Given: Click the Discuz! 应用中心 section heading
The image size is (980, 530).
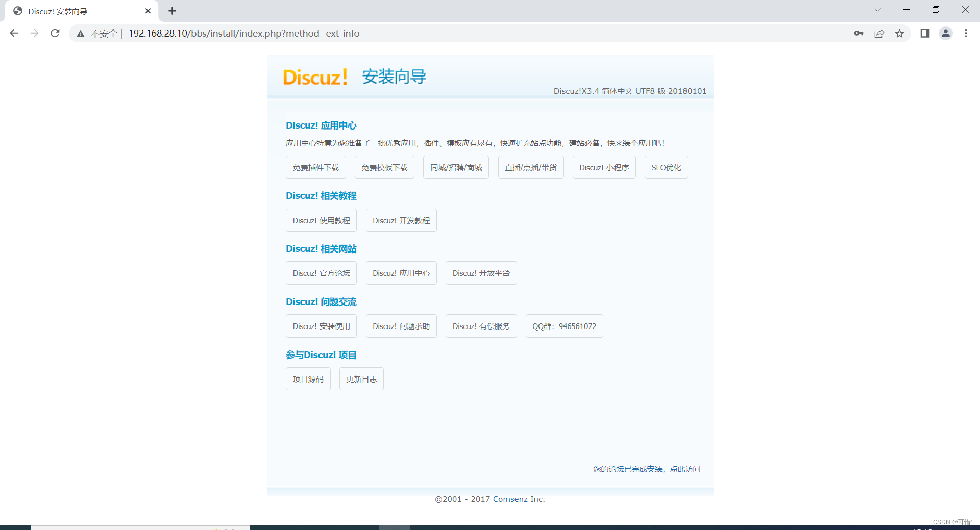Looking at the screenshot, I should point(321,125).
